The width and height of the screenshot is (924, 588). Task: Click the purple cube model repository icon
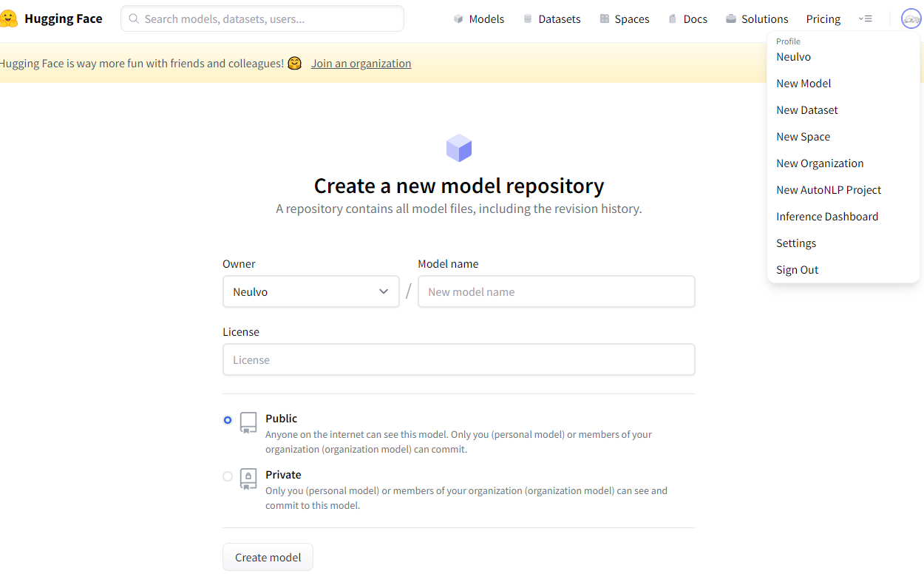click(x=459, y=148)
